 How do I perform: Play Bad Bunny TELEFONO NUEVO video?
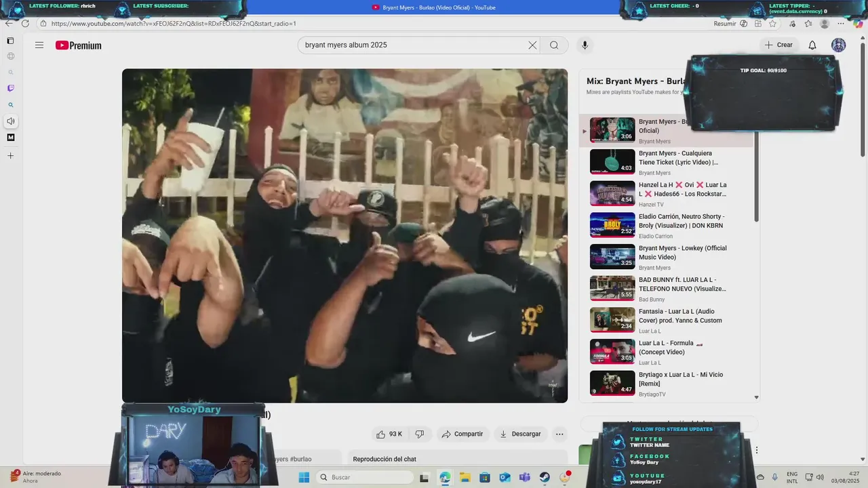pyautogui.click(x=666, y=289)
